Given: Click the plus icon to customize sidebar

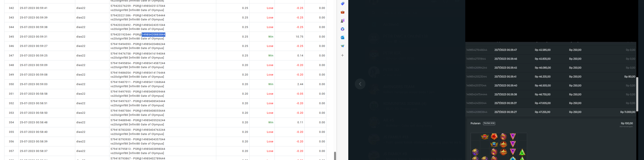Looking at the screenshot, I should click(343, 55).
